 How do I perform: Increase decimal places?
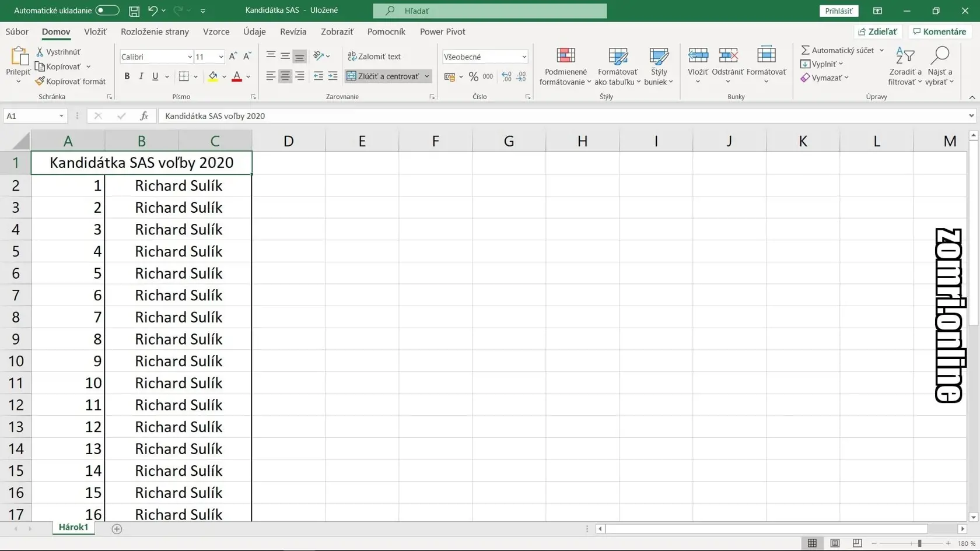[506, 76]
